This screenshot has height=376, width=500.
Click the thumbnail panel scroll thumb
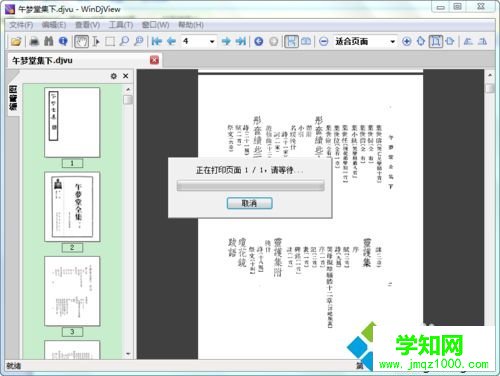(128, 100)
